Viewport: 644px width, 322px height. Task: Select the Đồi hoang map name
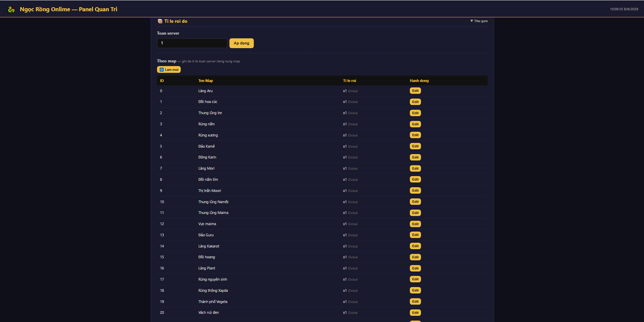point(206,257)
